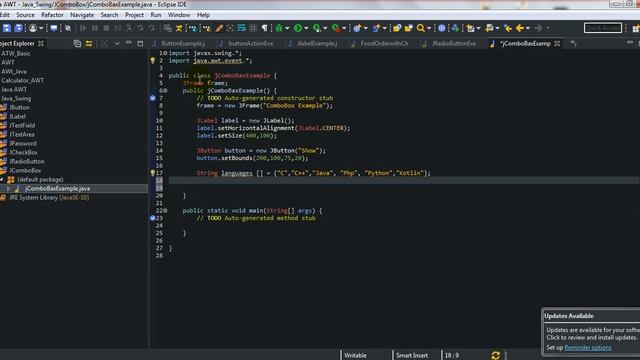Select JComboBox project in Project Explorer
640x360 pixels.
(25, 171)
